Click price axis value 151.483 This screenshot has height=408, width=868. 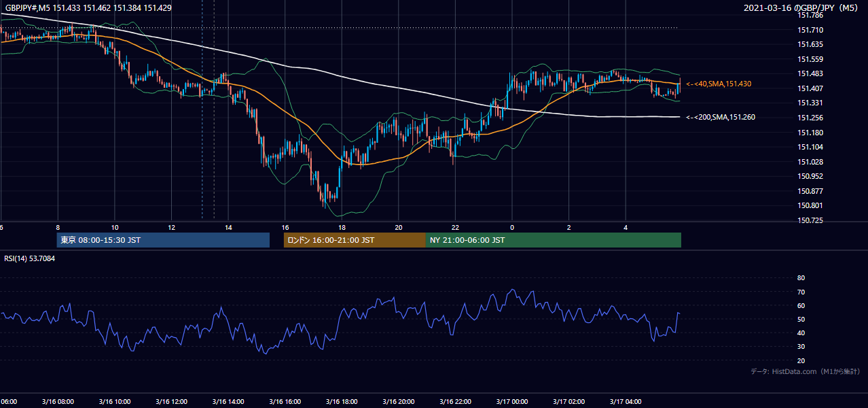click(810, 73)
